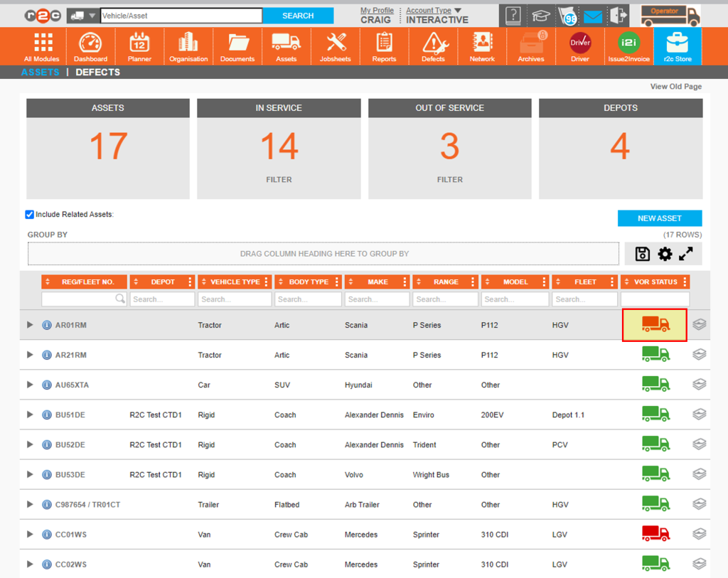728x578 pixels.
Task: Click the help question mark icon
Action: [x=513, y=16]
